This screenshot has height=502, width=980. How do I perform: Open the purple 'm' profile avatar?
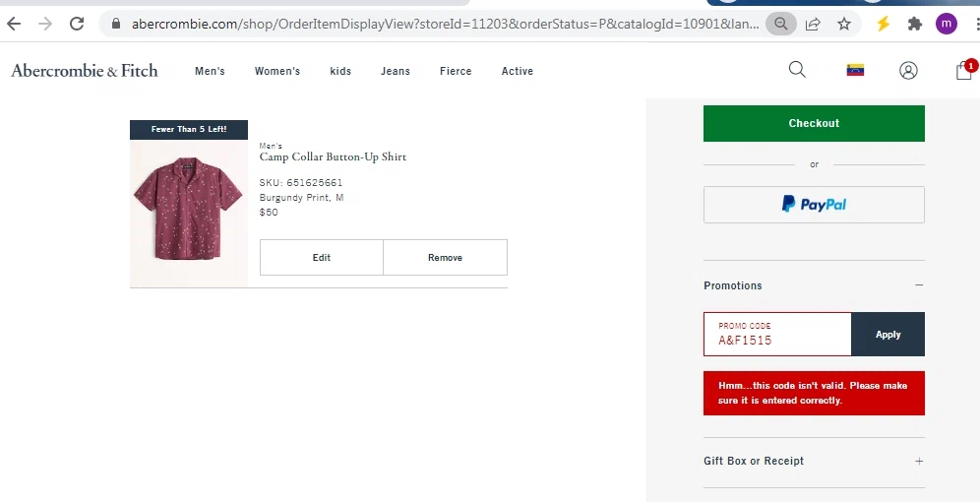[x=947, y=24]
